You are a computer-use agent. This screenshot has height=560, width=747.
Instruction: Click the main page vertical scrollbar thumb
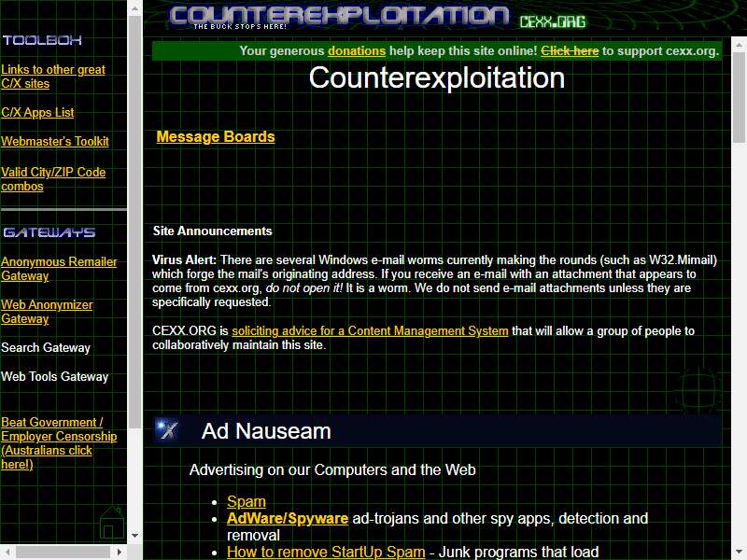point(739,98)
